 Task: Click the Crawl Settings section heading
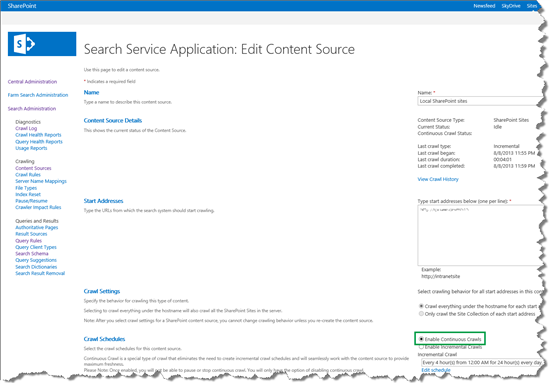tap(102, 291)
